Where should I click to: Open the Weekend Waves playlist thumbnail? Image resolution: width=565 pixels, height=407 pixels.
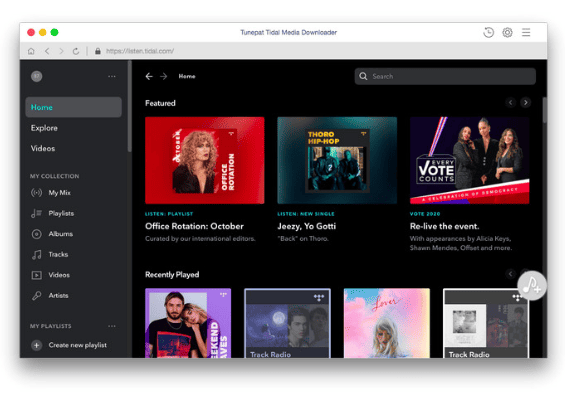[x=188, y=323]
